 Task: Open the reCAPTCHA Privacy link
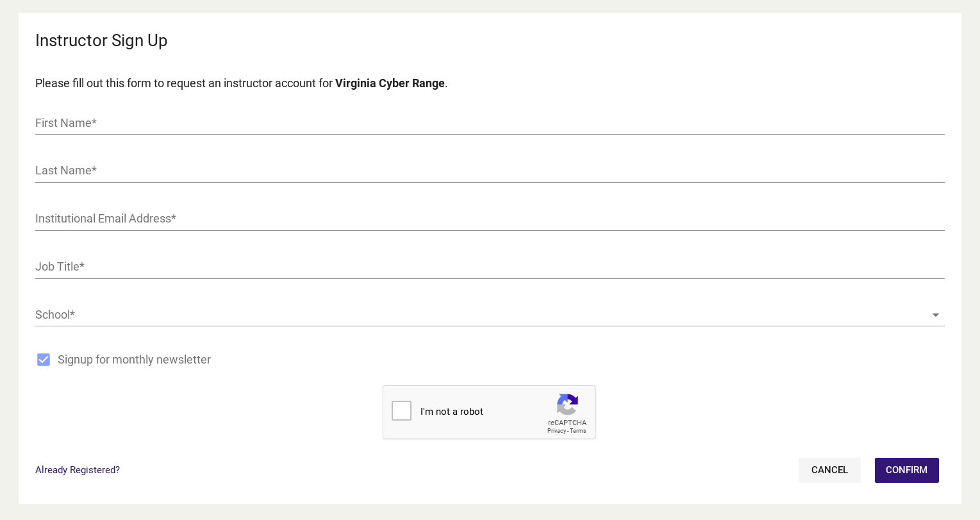[556, 431]
